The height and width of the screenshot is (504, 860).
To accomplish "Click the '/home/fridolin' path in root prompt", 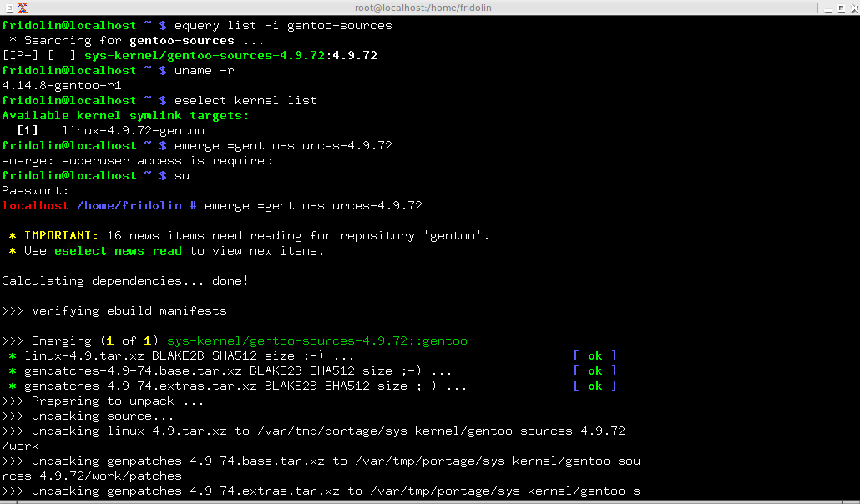I will tap(129, 205).
